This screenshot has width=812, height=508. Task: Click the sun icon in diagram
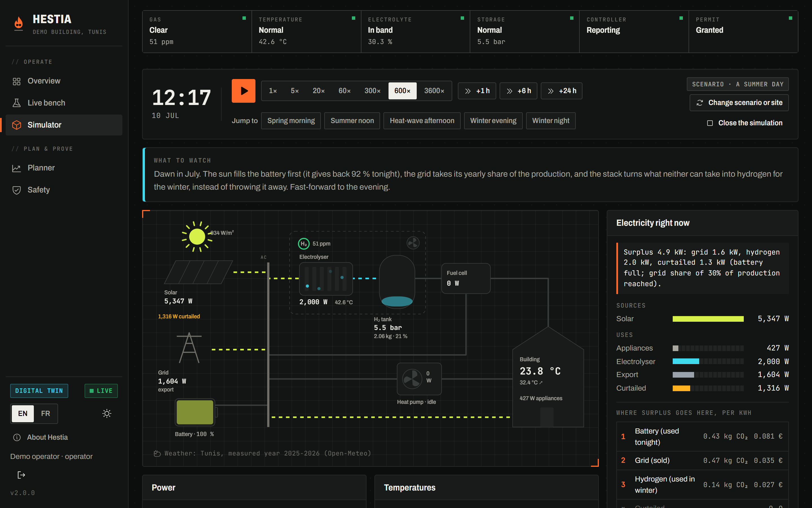197,237
